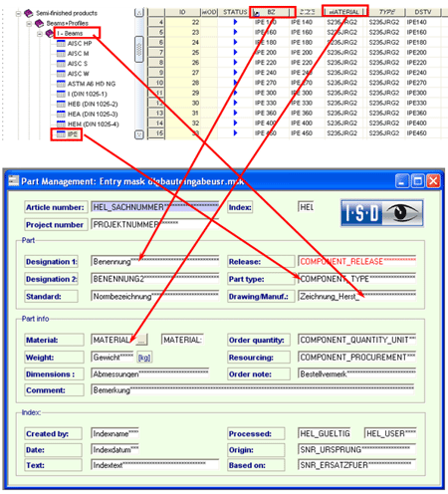The height and width of the screenshot is (494, 448).
Task: Open the AISC HP table
Action: (80, 44)
